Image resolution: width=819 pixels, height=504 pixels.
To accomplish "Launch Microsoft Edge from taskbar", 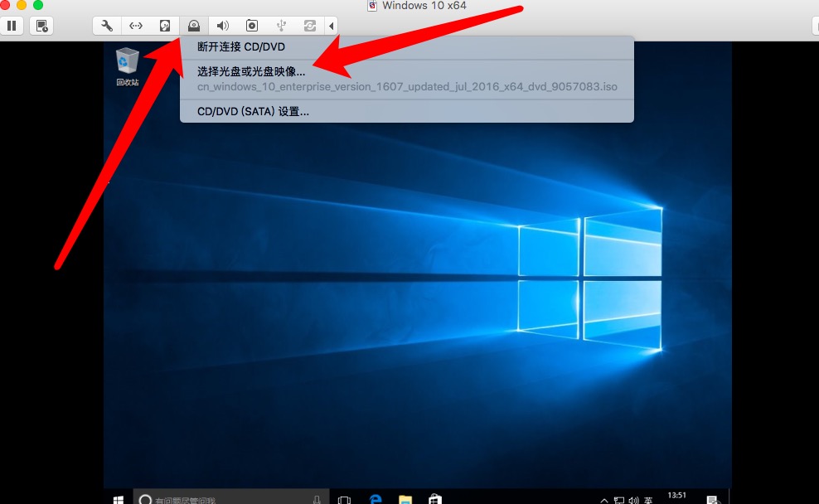I will pos(376,499).
